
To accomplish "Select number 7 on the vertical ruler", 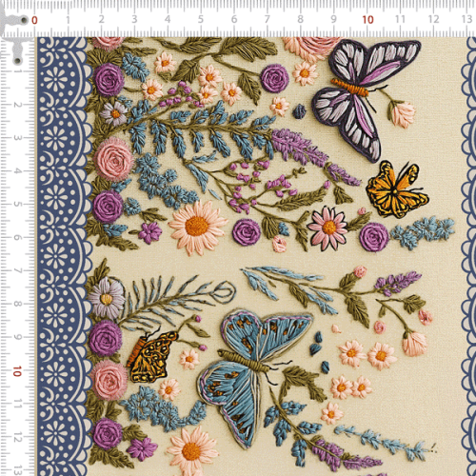I will pyautogui.click(x=17, y=270).
